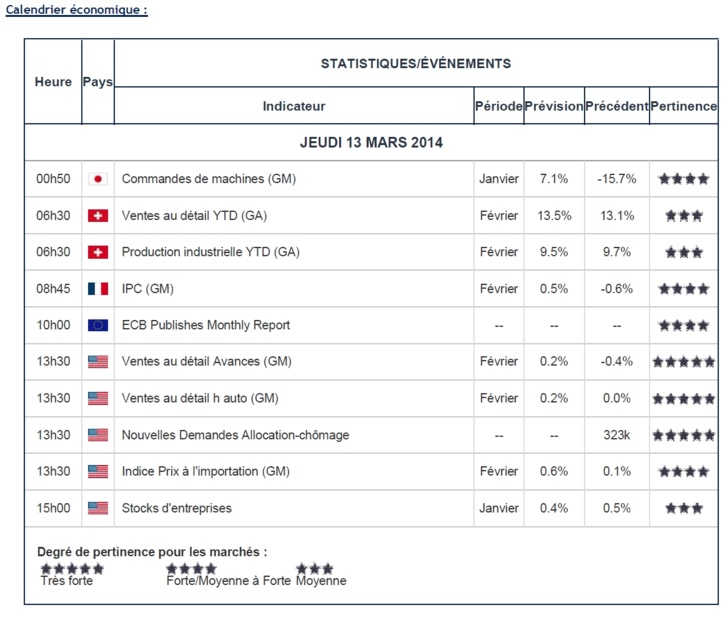Click the three-star rating for Stocks d'entreprises
727x620 pixels.
tap(684, 508)
